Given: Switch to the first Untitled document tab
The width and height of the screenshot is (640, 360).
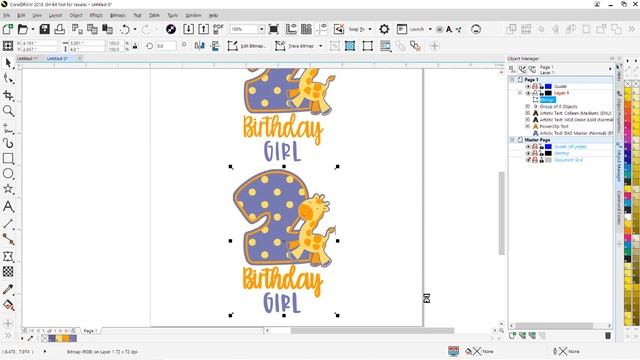Looking at the screenshot, I should click(x=27, y=58).
